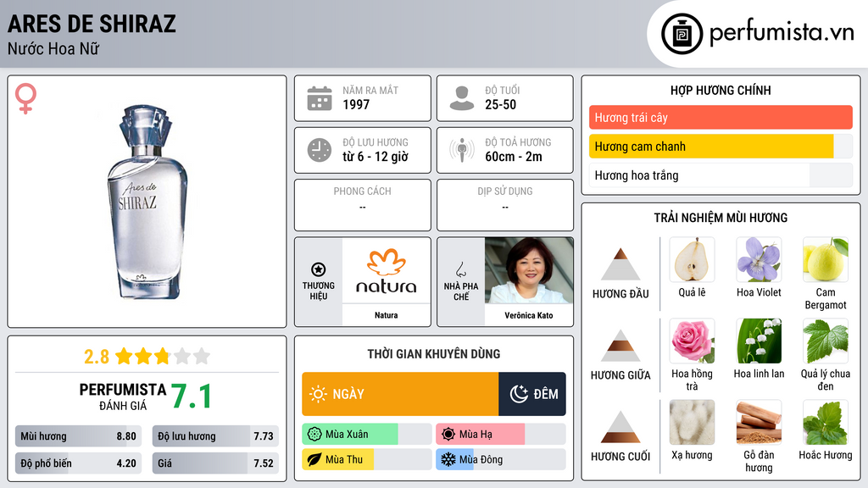Click the Hoa hồng trà note image

[692, 341]
